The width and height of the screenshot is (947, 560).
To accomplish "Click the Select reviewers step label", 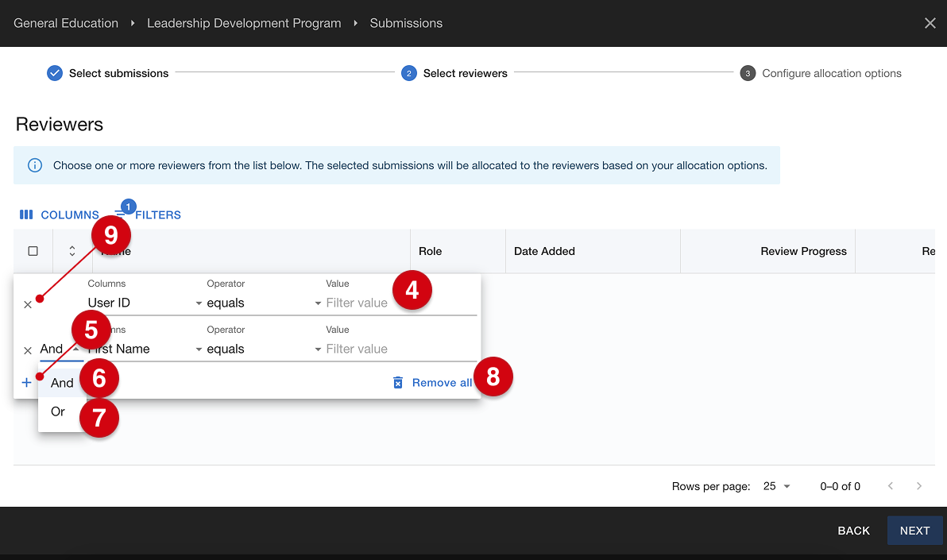I will (x=465, y=73).
